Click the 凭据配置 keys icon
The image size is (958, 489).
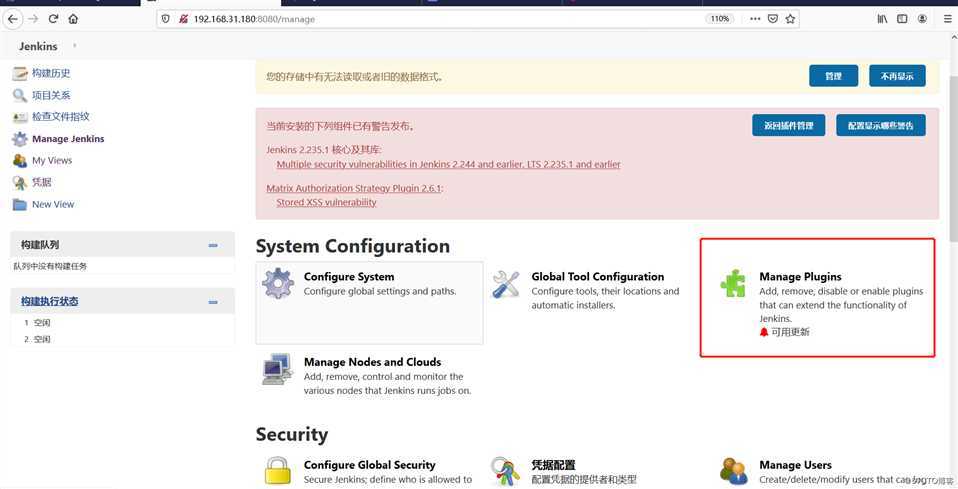click(505, 471)
